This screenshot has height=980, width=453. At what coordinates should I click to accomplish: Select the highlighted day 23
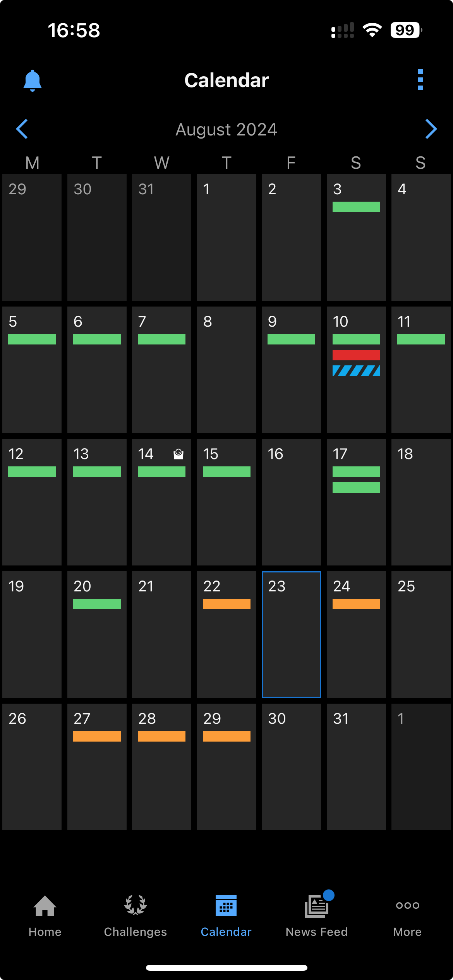pos(291,634)
